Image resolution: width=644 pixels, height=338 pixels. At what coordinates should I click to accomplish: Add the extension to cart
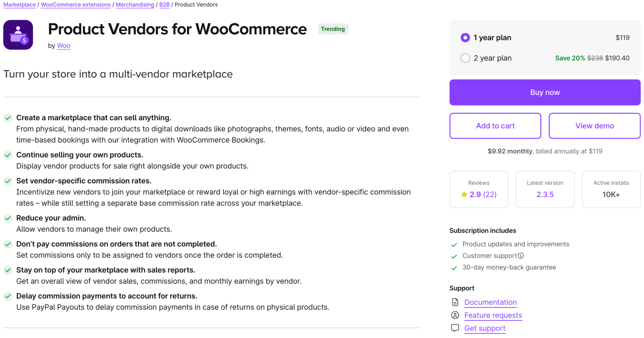click(x=495, y=126)
